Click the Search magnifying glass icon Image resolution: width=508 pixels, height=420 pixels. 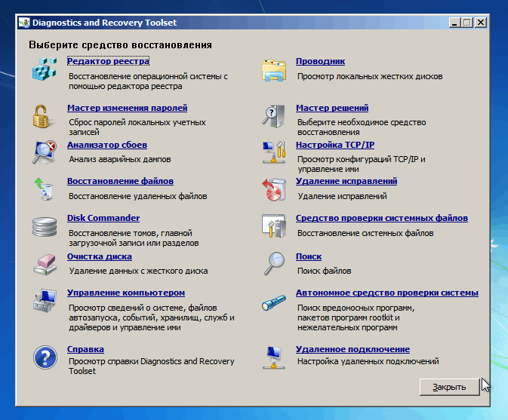[x=274, y=263]
